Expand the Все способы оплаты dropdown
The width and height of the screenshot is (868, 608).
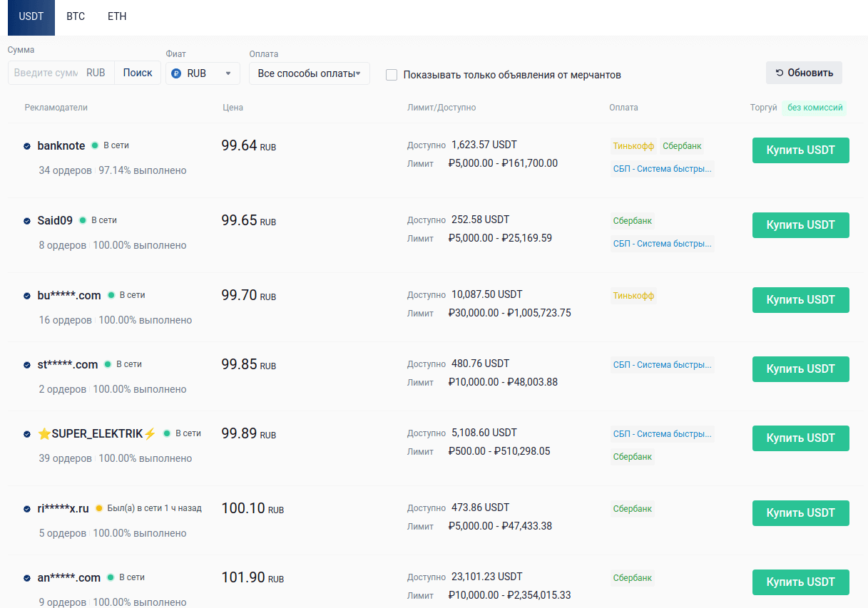[309, 73]
